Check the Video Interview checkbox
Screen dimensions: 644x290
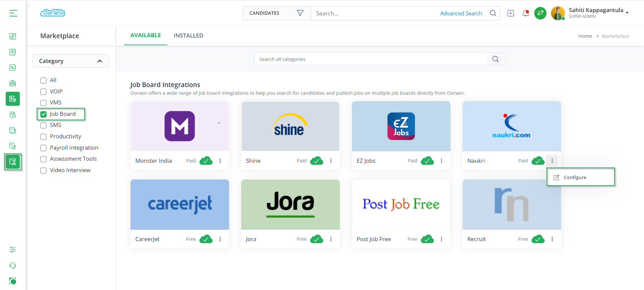(43, 170)
